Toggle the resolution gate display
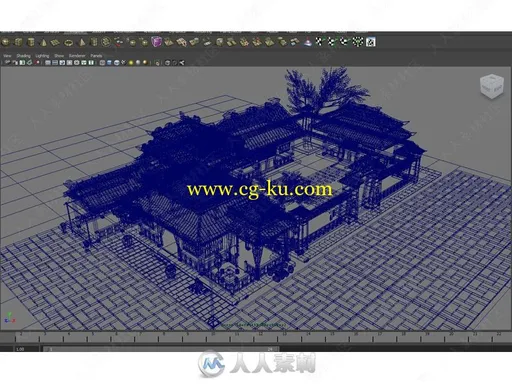512x384 pixels. click(x=62, y=63)
